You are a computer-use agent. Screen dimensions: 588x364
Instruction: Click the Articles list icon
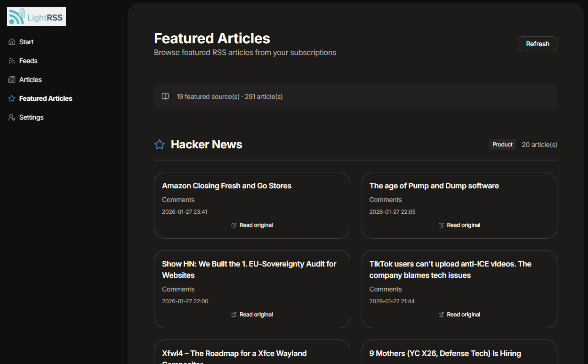pos(11,79)
